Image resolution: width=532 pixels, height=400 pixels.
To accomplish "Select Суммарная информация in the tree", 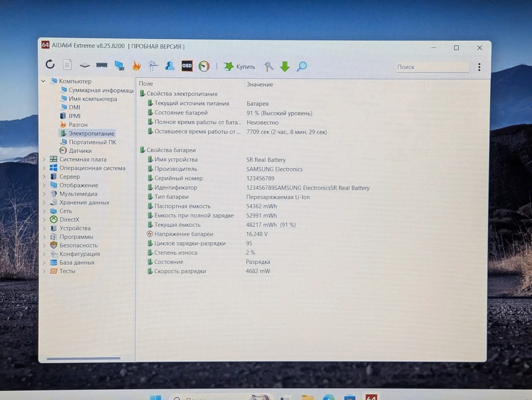I will point(97,90).
